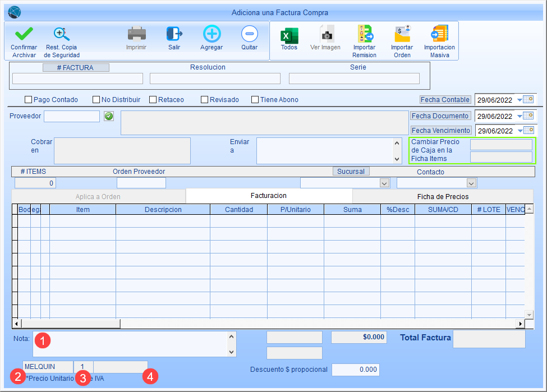The width and height of the screenshot is (547, 392).
Task: Click the globe application icon in title bar
Action: pyautogui.click(x=14, y=12)
